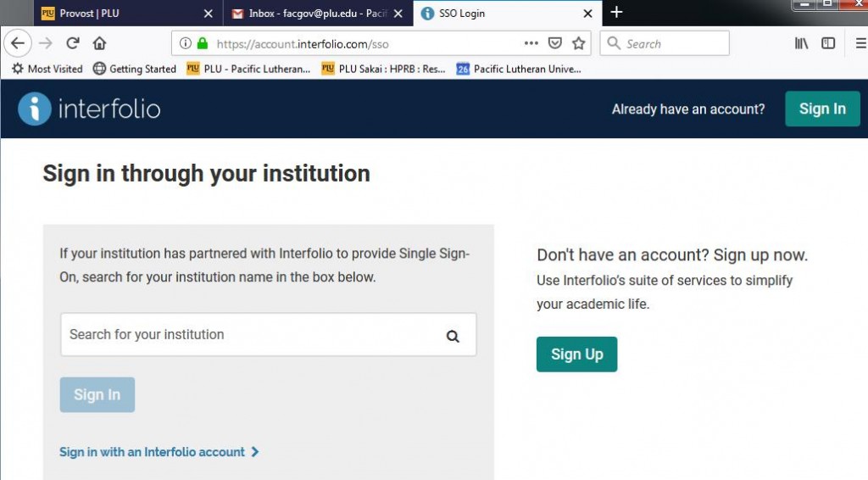This screenshot has width=868, height=480.
Task: Click the Sign Up button
Action: 576,354
